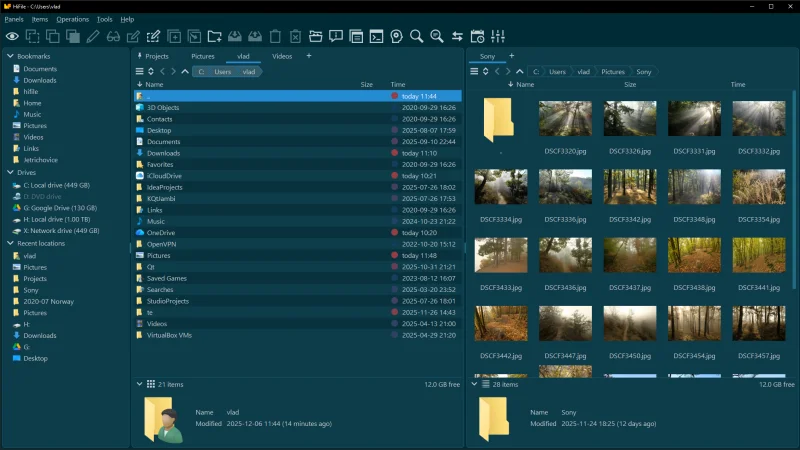Screen dimensions: 800x450
Task: Click the speech bubble exclamation icon
Action: [x=336, y=36]
